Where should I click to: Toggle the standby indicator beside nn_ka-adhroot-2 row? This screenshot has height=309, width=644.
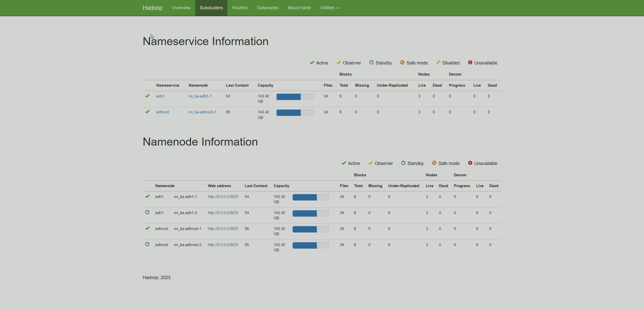pyautogui.click(x=147, y=244)
